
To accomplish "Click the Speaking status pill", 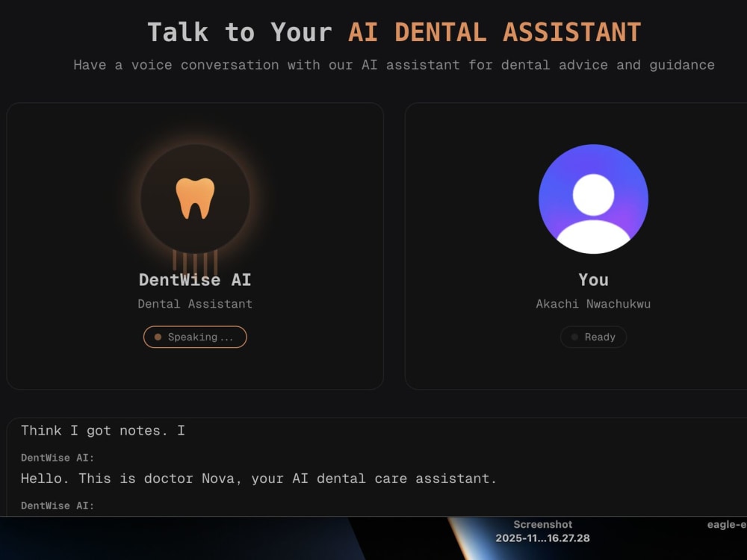I will [x=195, y=337].
